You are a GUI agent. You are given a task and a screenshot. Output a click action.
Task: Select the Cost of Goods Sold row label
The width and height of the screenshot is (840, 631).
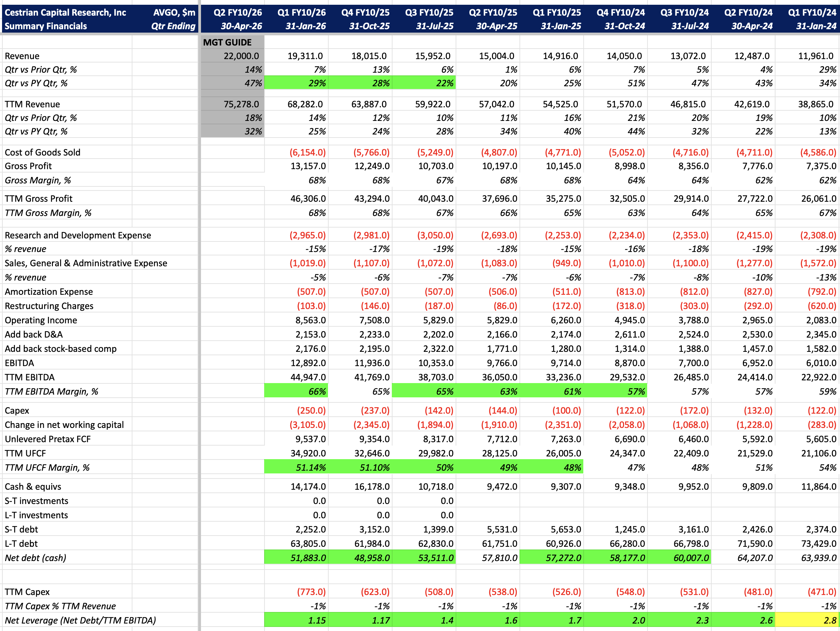pyautogui.click(x=42, y=152)
